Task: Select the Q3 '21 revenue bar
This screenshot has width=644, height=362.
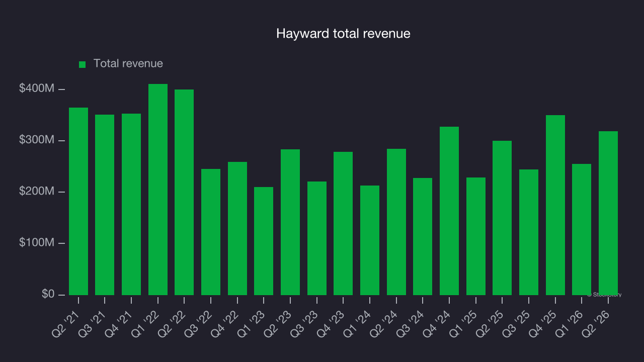Action: 105,205
